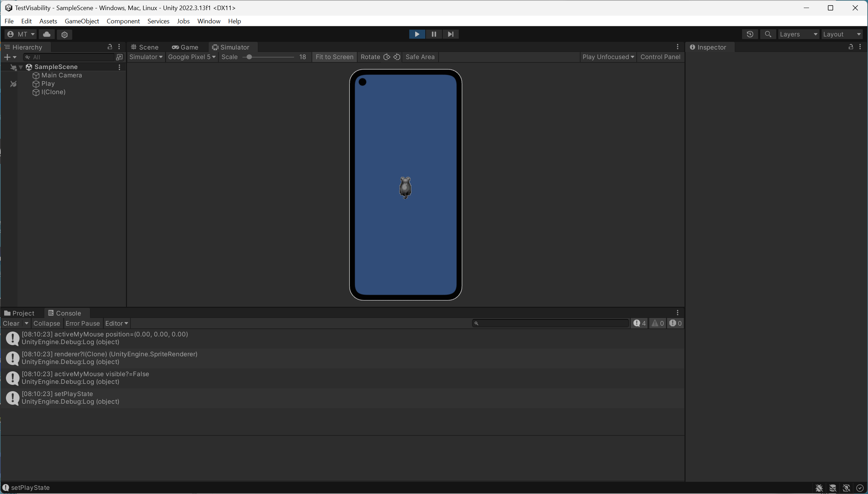Open the Layout dropdown
The image size is (868, 494).
tap(842, 34)
